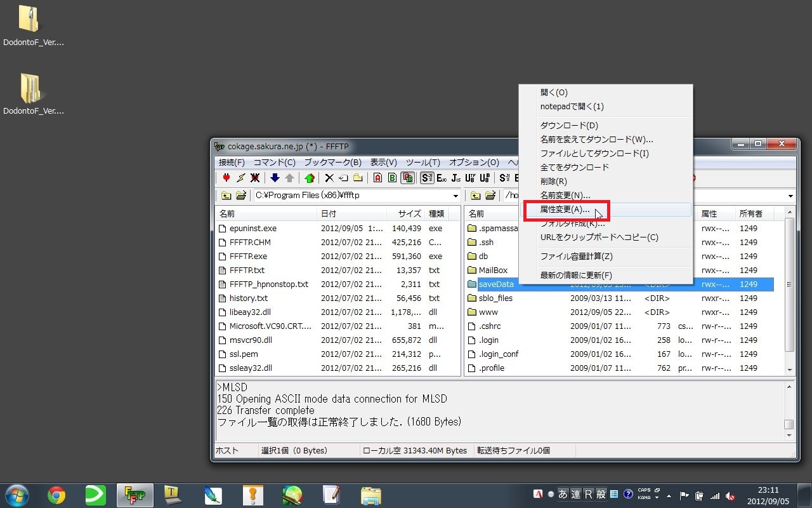Screen dimensions: 812x508
Task: Choose 開く(O) in context menu
Action: click(606, 93)
